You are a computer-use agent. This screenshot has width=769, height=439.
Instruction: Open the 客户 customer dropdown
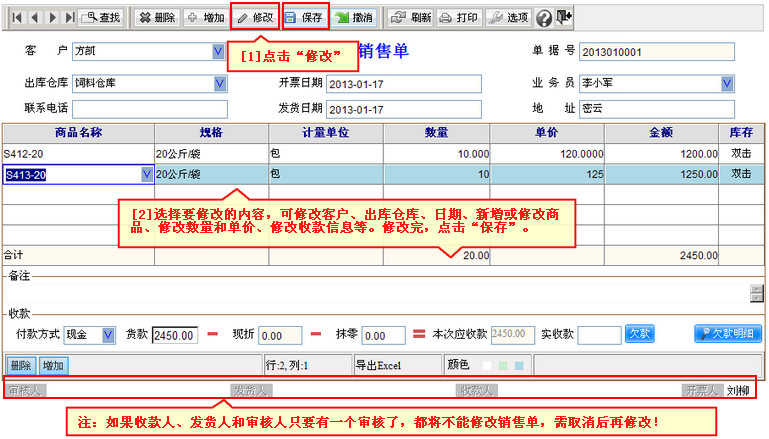click(x=219, y=51)
